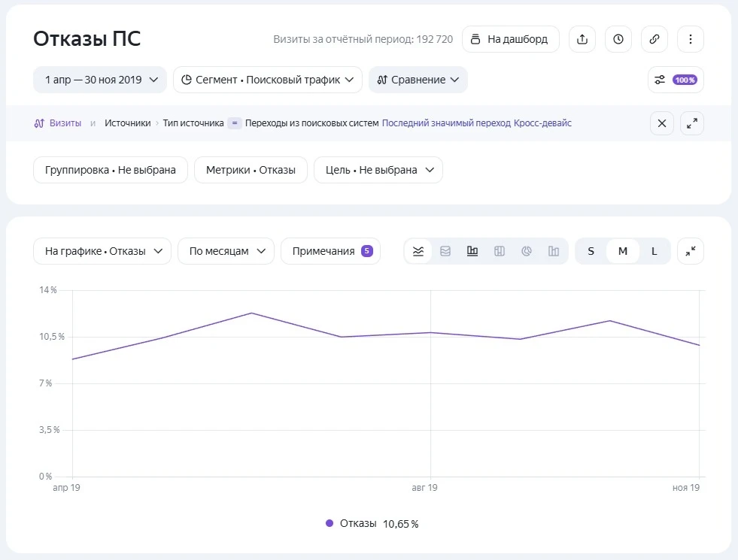This screenshot has width=738, height=560.
Task: Click Визиты за отчётный период: 192 720 text
Action: click(x=363, y=39)
